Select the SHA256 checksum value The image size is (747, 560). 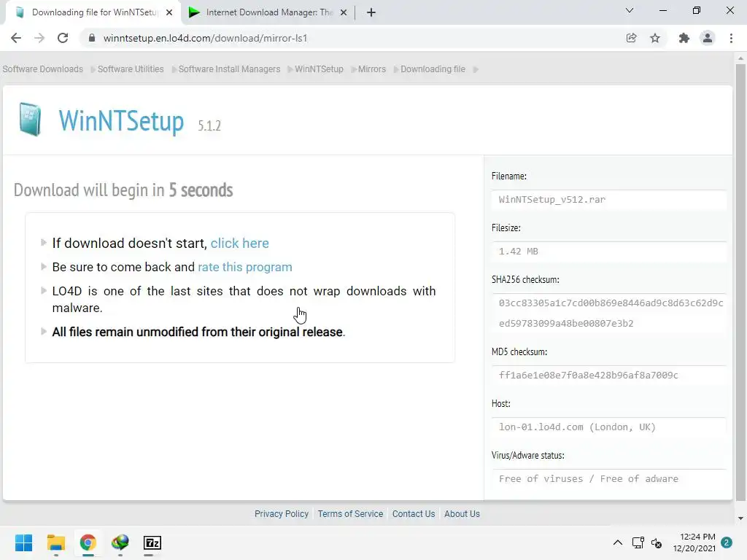[x=608, y=314]
